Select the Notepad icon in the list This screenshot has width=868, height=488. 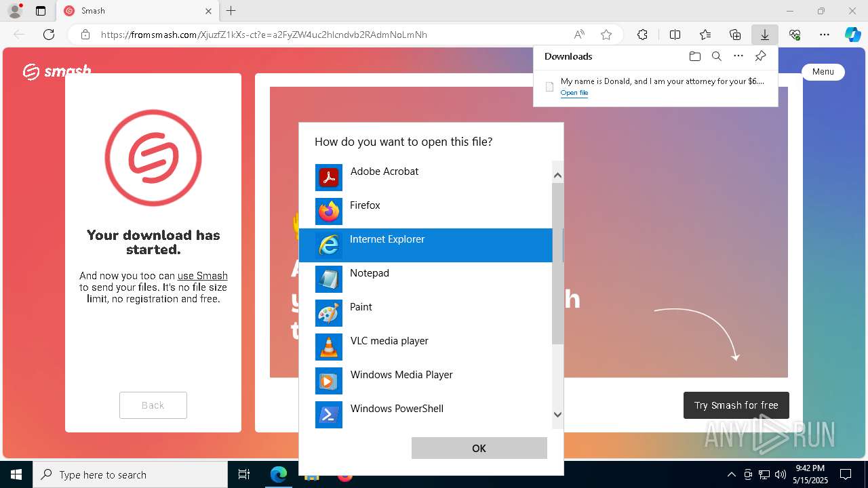(329, 279)
